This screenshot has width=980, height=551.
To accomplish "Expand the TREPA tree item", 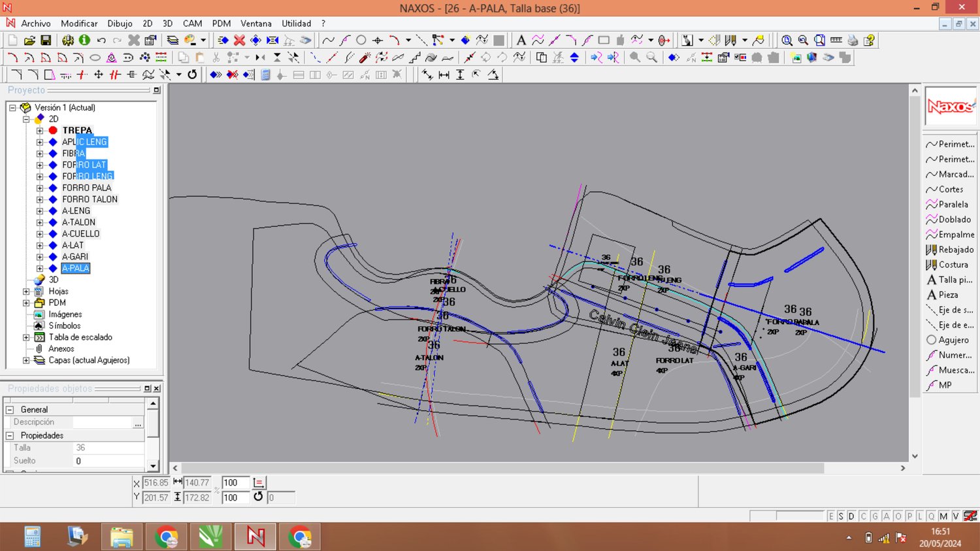I will click(40, 131).
